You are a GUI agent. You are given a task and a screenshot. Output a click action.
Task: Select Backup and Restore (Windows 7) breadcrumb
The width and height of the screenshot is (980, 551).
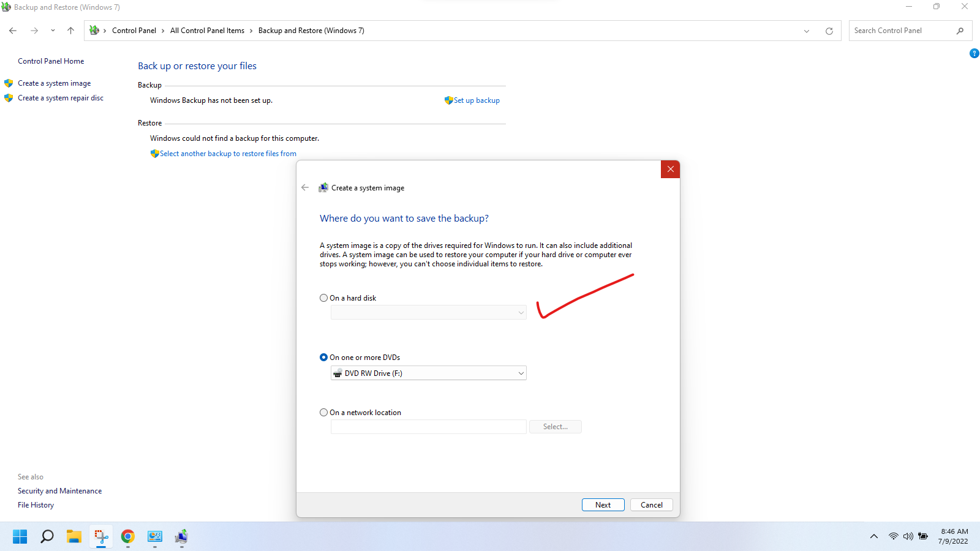(x=311, y=31)
